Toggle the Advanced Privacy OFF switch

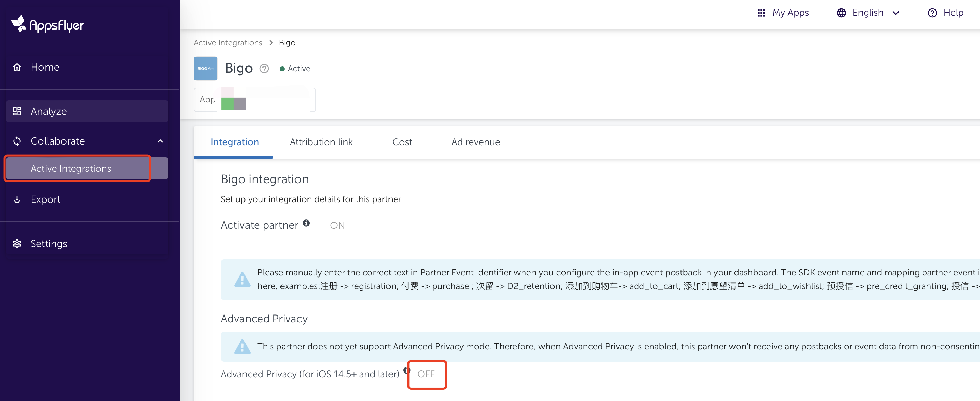[x=426, y=374]
